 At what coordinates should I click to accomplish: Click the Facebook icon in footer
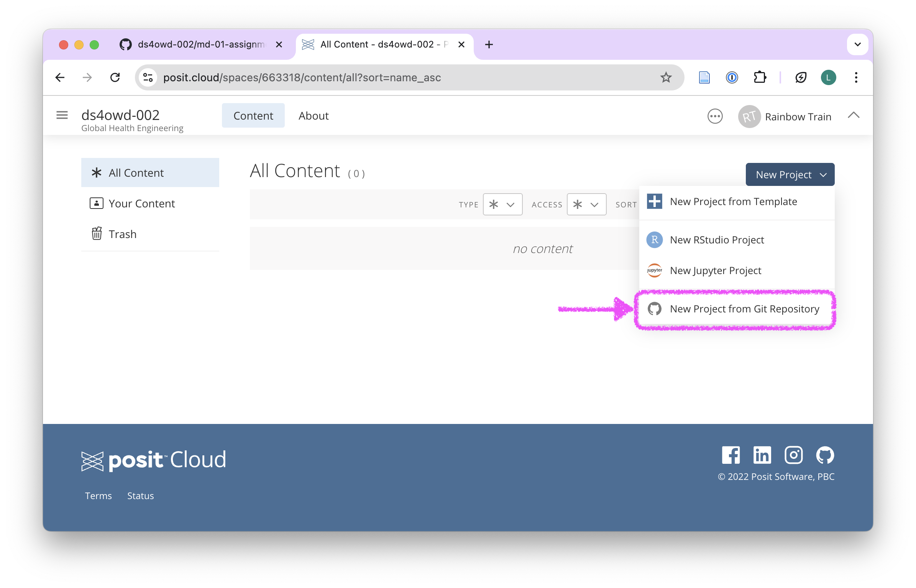tap(731, 455)
